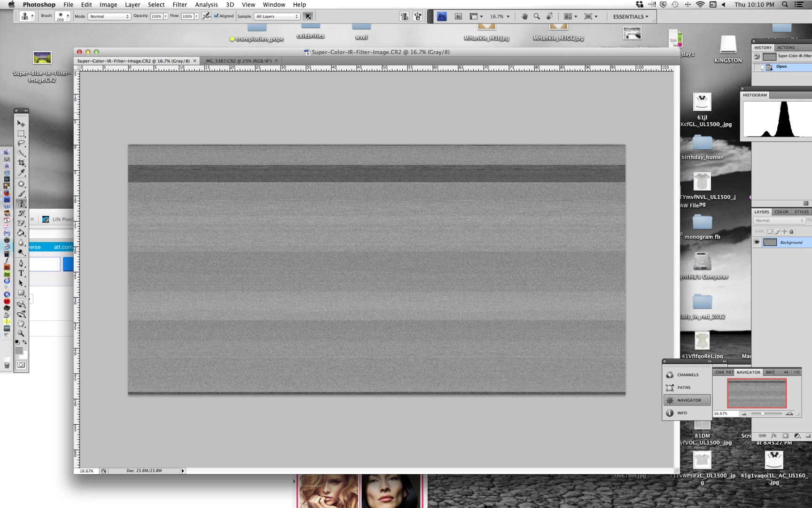Select the Zoom tool in toolbox
Image resolution: width=812 pixels, height=508 pixels.
[21, 333]
